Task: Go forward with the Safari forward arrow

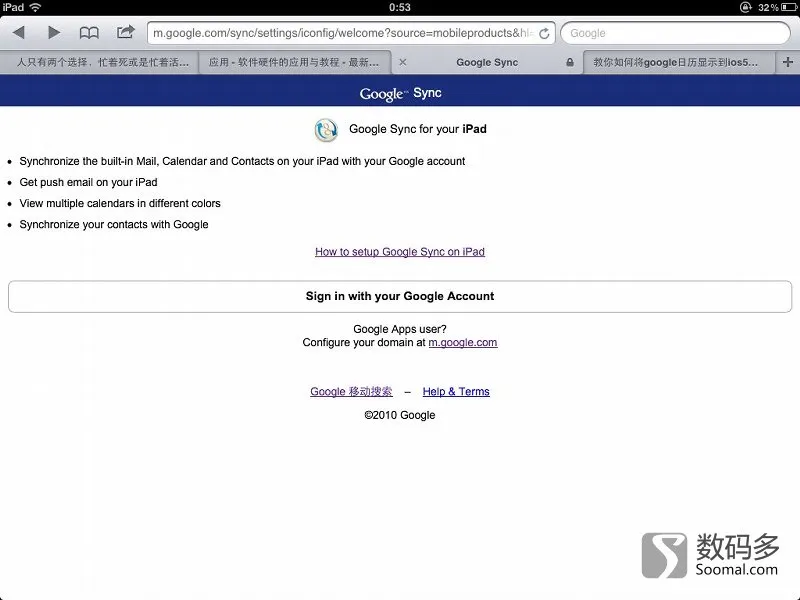Action: (54, 33)
